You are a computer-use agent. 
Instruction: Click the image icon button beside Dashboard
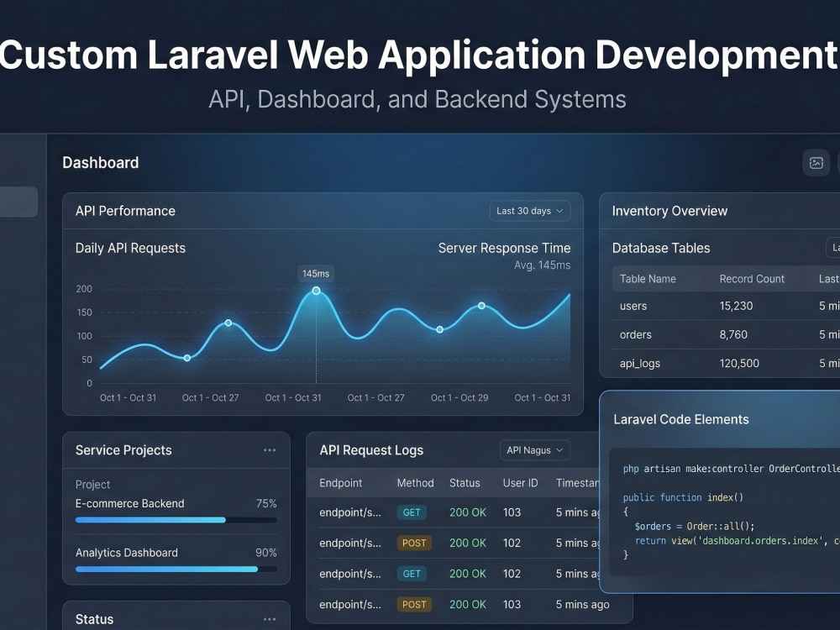point(816,163)
